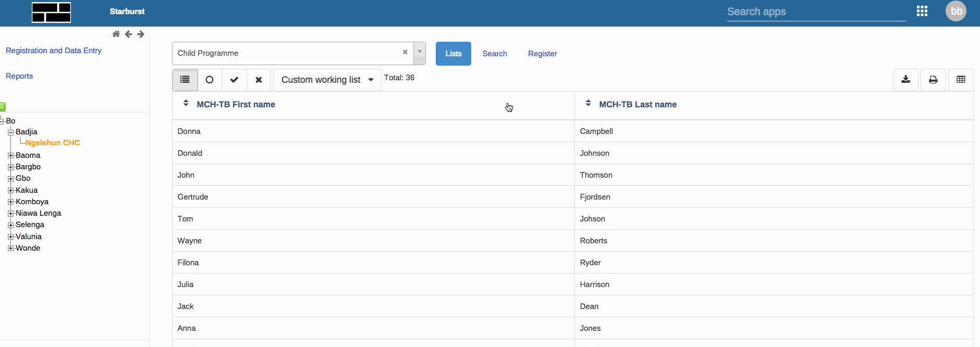Click the back arrow icon in sidebar

128,34
